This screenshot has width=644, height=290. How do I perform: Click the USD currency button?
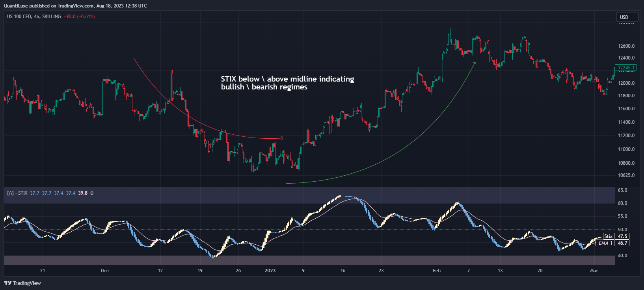(x=627, y=17)
